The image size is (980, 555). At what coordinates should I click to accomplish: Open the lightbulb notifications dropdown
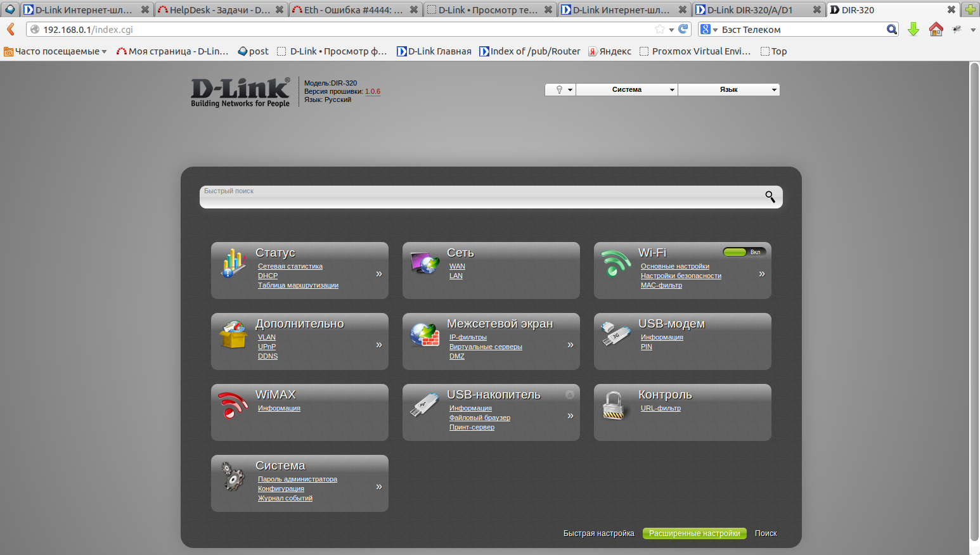tap(561, 90)
